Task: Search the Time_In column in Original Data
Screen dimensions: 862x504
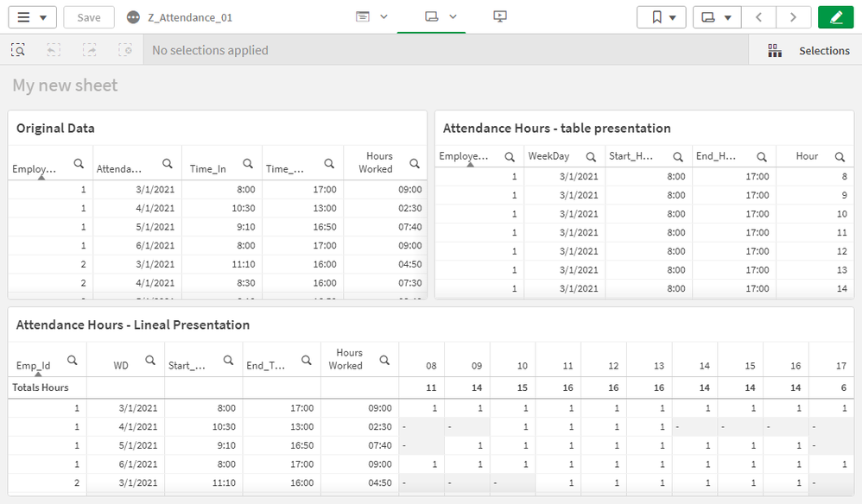Action: [x=248, y=163]
